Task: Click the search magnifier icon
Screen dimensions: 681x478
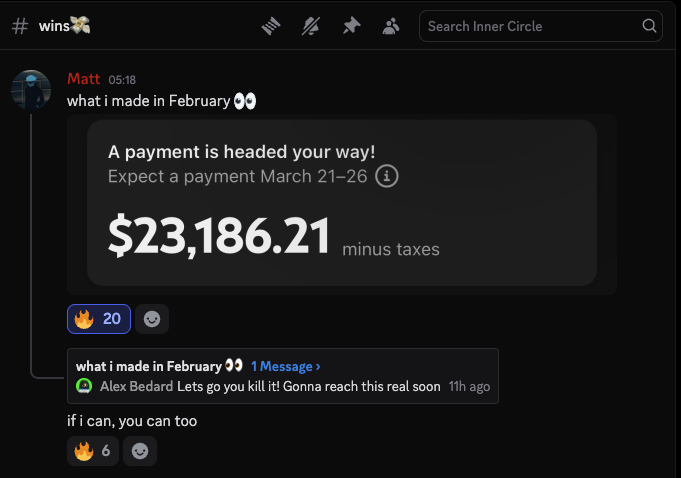Action: 649,26
